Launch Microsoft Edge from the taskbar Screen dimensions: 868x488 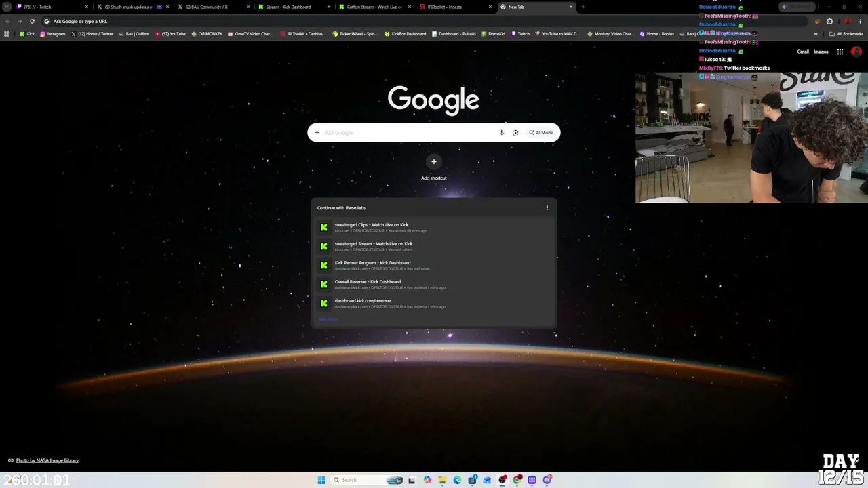tap(457, 480)
